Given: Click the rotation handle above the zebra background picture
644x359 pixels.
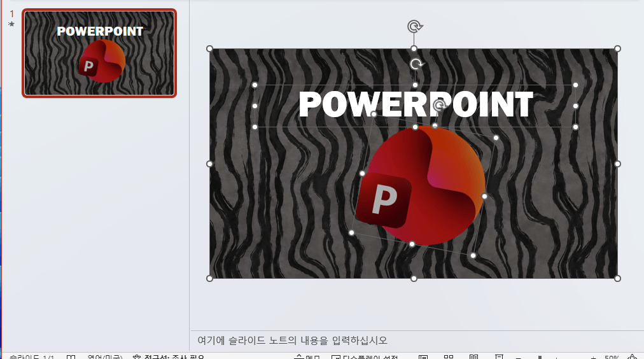Looking at the screenshot, I should pyautogui.click(x=415, y=27).
